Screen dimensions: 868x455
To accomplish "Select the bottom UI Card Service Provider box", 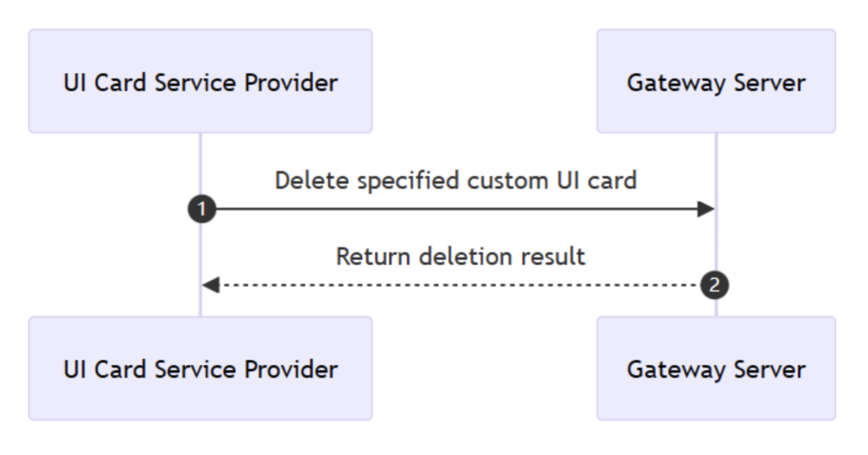I will (200, 368).
